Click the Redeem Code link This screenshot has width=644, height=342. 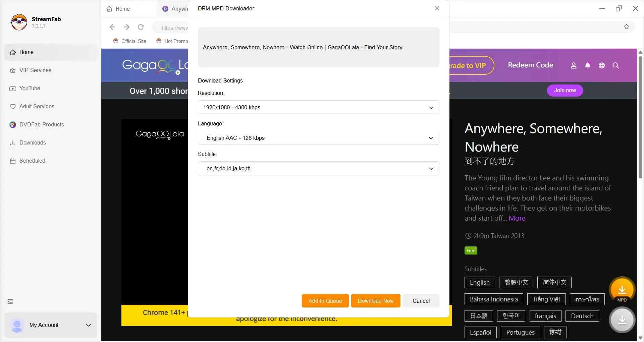pyautogui.click(x=530, y=65)
